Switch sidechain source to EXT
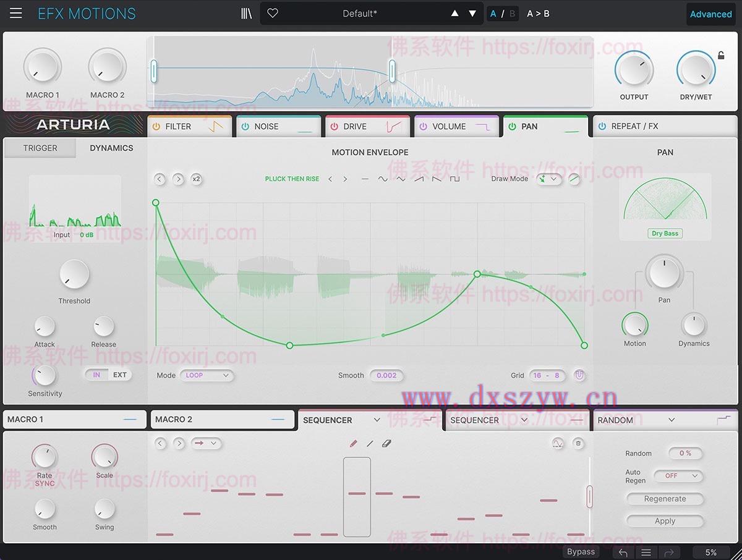742x560 pixels. [x=120, y=375]
